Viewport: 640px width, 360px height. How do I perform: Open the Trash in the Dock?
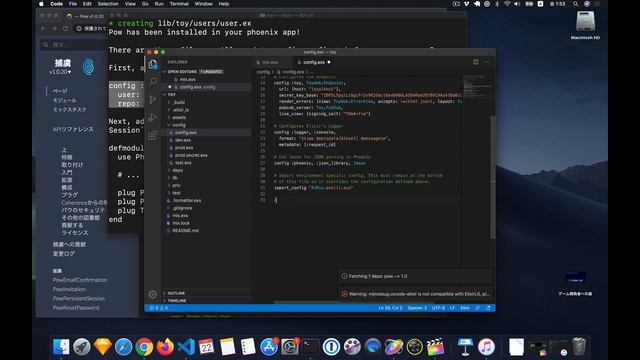579,347
